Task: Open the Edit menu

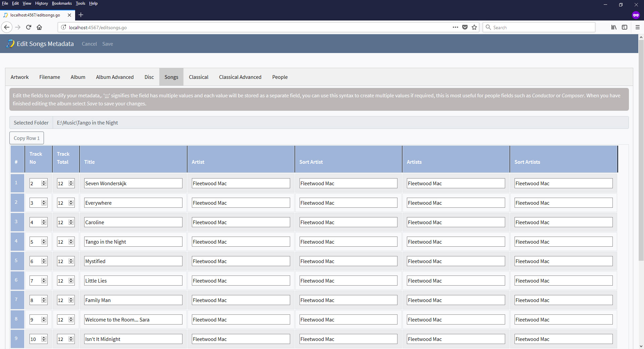Action: click(15, 3)
